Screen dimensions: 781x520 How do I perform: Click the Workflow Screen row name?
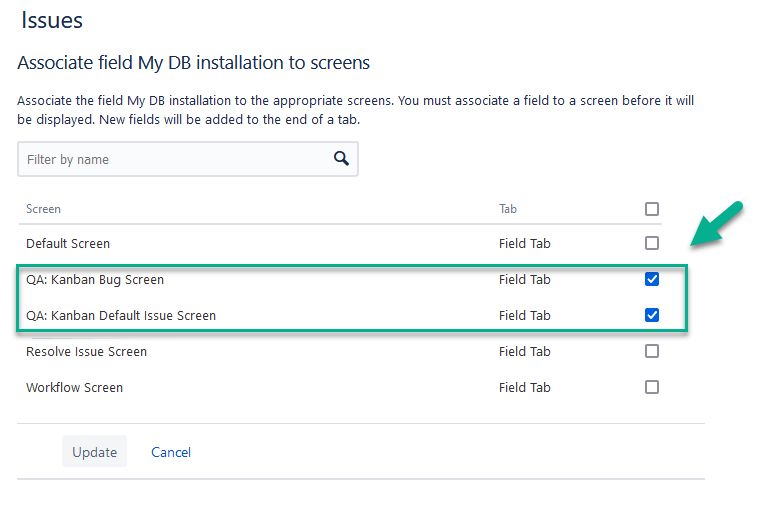tap(74, 387)
